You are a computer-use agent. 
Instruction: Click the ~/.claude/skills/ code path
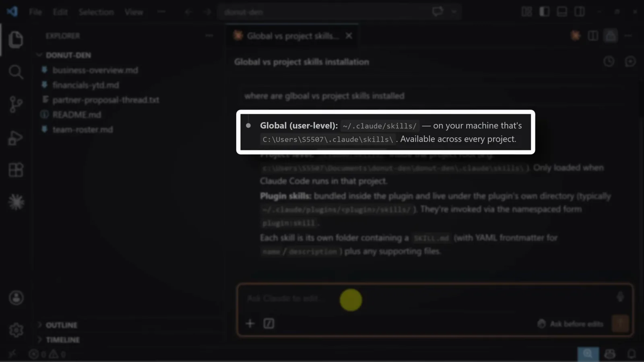380,126
